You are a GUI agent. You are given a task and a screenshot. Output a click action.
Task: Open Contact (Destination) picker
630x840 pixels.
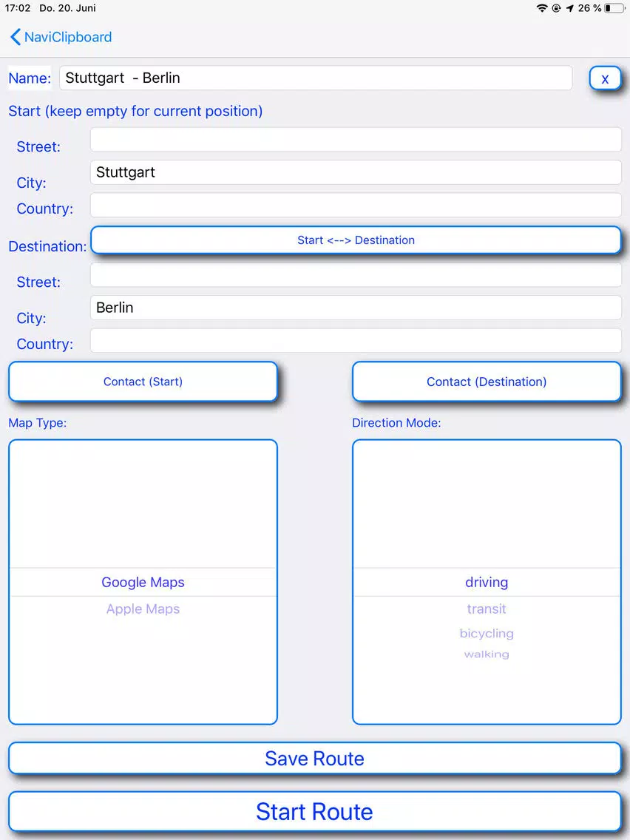[x=487, y=382]
